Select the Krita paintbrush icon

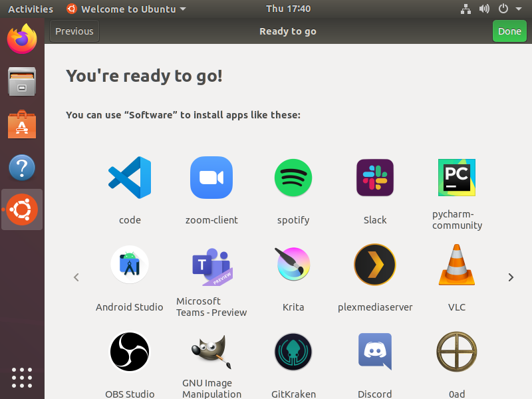[x=293, y=264]
